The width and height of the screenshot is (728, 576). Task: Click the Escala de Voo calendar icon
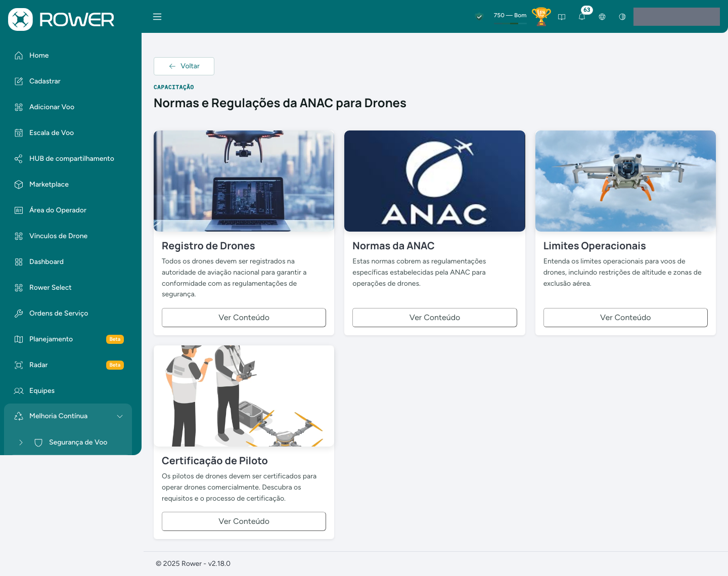[x=19, y=133]
